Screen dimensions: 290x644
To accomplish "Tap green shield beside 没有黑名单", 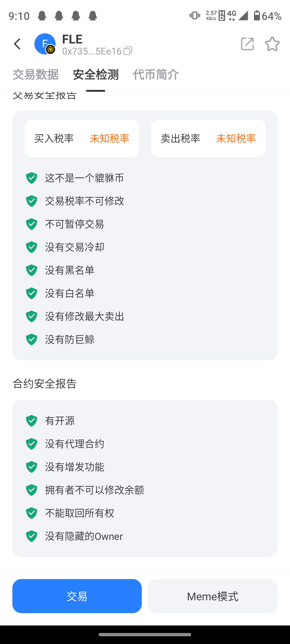I will pyautogui.click(x=31, y=270).
